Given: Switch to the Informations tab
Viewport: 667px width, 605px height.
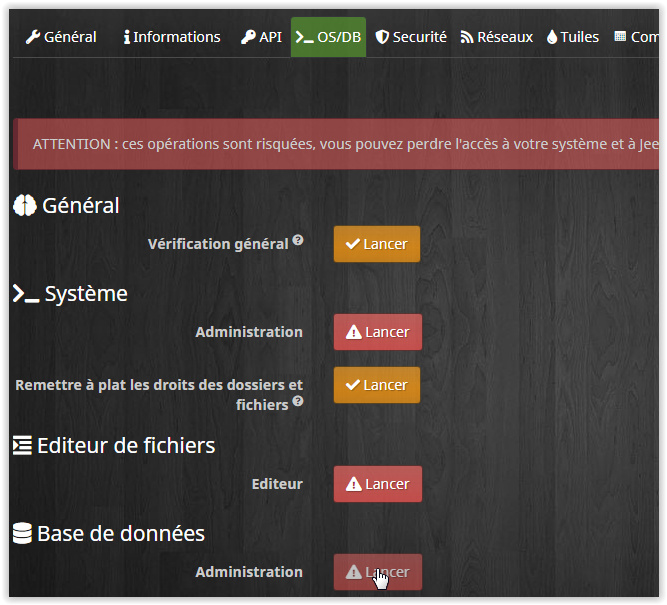Looking at the screenshot, I should tap(172, 37).
